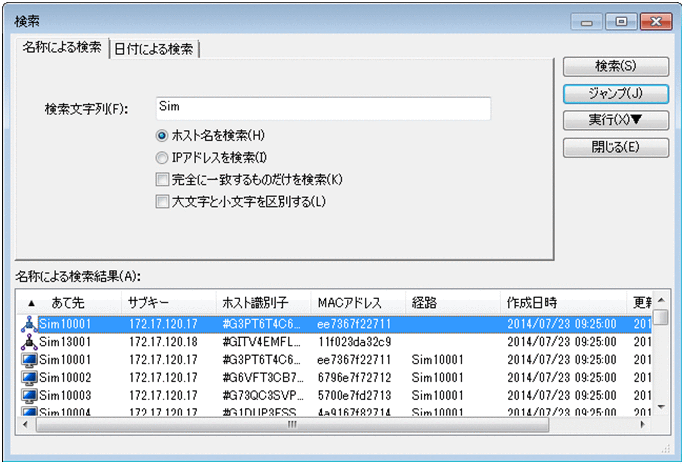Focus the 検索文字列(F) input field
Viewport: 685px width, 465px height.
click(323, 108)
